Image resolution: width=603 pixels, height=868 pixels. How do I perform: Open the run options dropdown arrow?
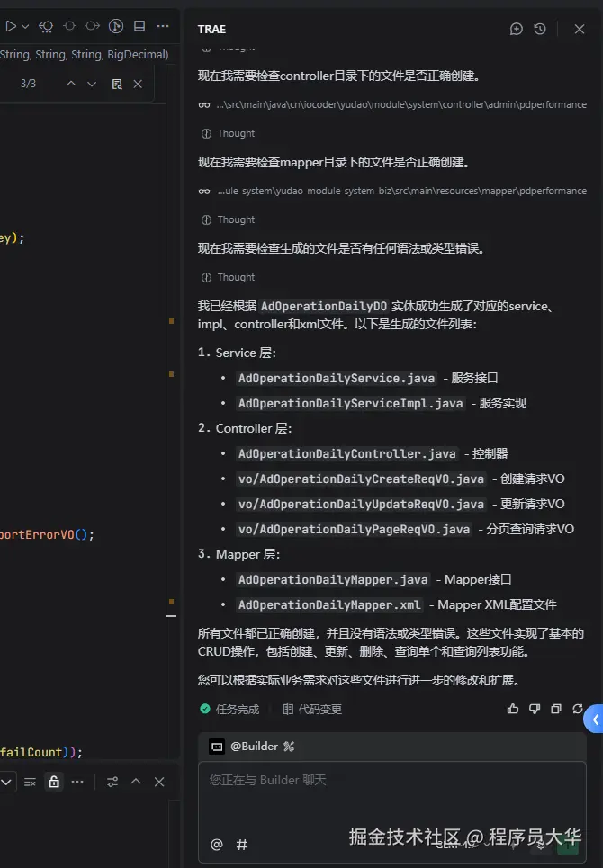(25, 26)
